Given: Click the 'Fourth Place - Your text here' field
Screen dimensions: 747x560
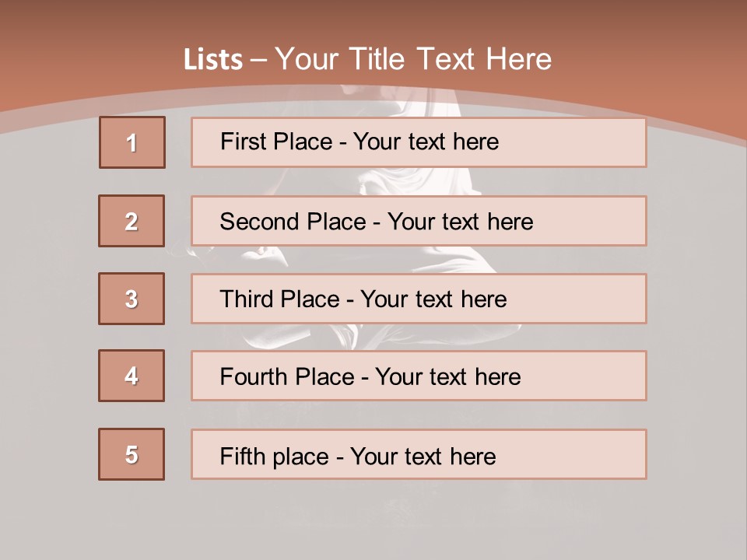Looking at the screenshot, I should (419, 376).
